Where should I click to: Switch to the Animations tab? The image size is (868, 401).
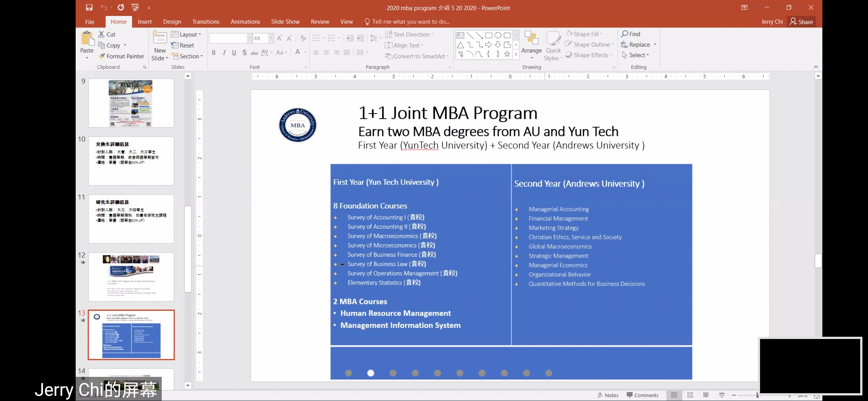click(245, 22)
